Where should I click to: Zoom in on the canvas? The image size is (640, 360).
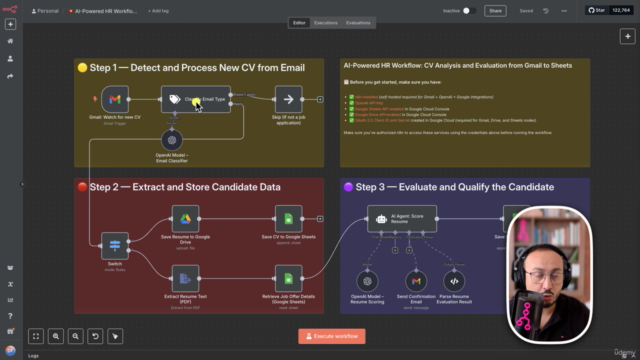coord(56,336)
